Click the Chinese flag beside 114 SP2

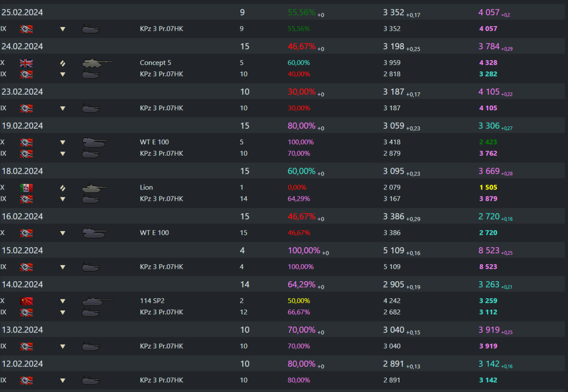coord(26,301)
